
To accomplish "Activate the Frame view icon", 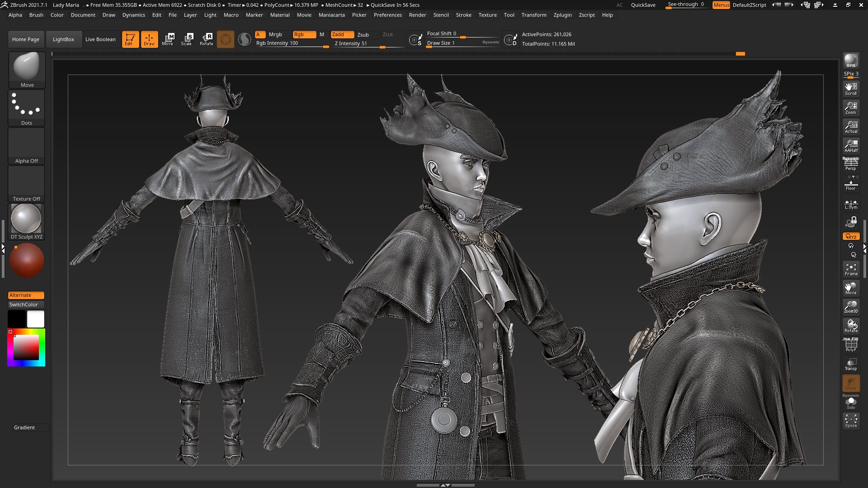I will click(x=851, y=269).
